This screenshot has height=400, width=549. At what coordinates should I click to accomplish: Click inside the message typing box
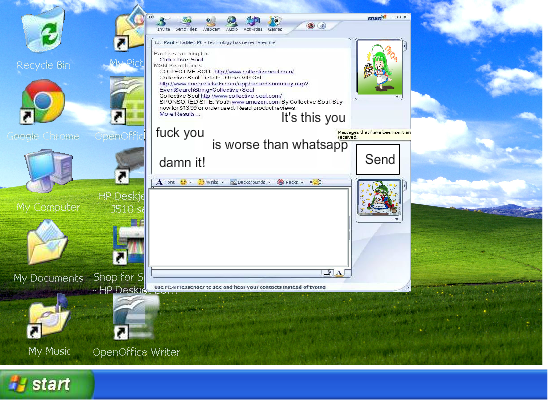pyautogui.click(x=249, y=228)
